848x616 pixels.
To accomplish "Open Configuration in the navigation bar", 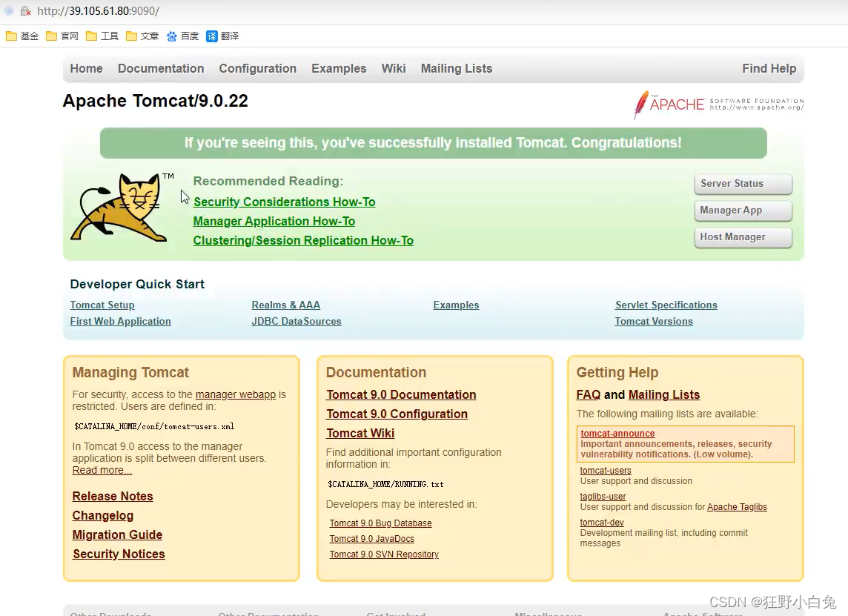I will click(257, 69).
